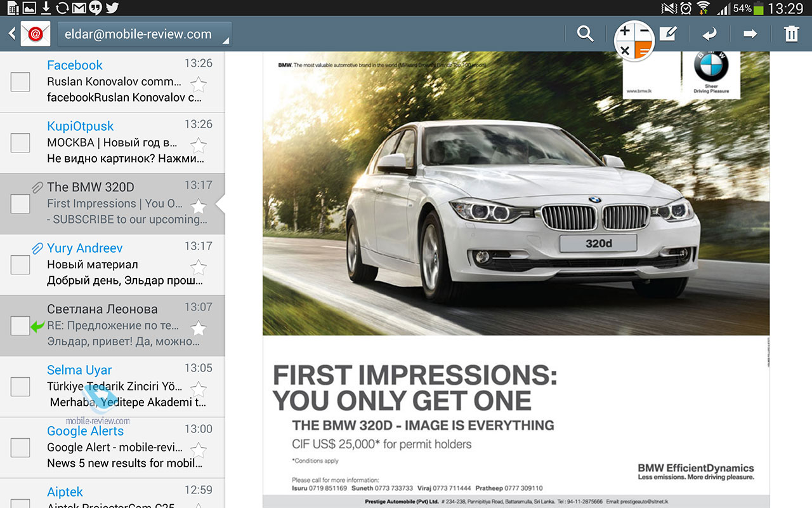Open the Aiptek email
This screenshot has width=812, height=508.
point(112,493)
